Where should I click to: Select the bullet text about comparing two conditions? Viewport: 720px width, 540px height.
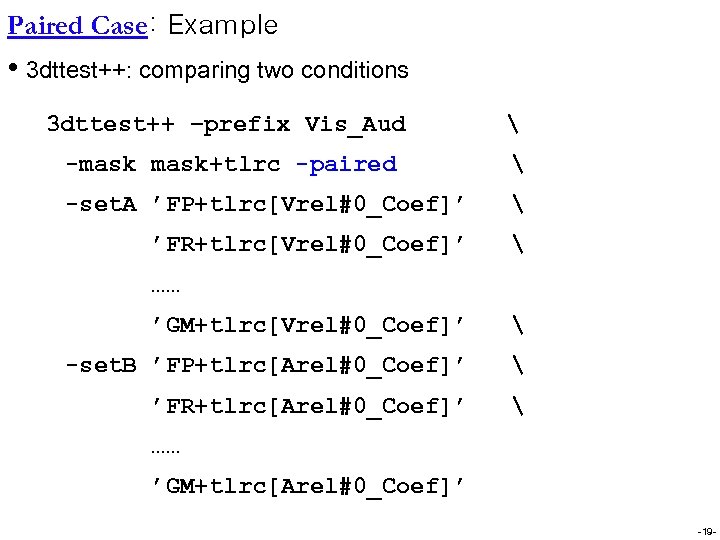pyautogui.click(x=218, y=70)
